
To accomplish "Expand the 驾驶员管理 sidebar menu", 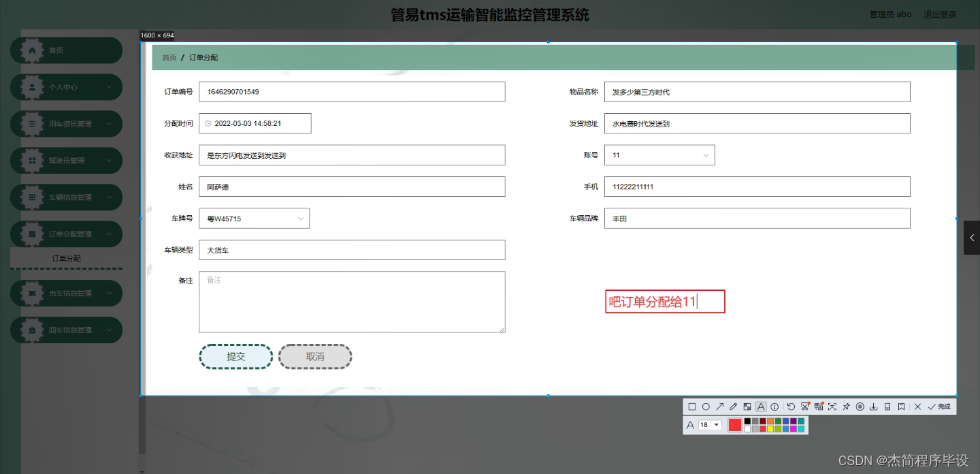I will [x=66, y=161].
